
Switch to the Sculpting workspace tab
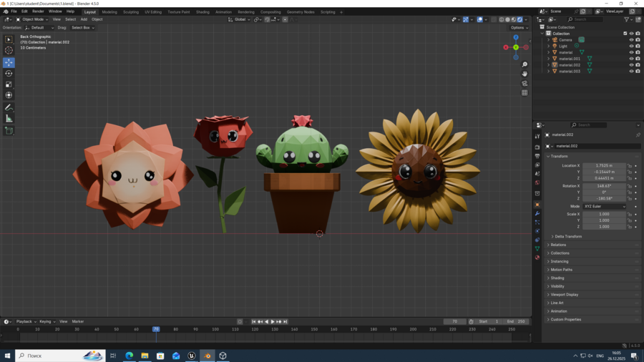(131, 12)
